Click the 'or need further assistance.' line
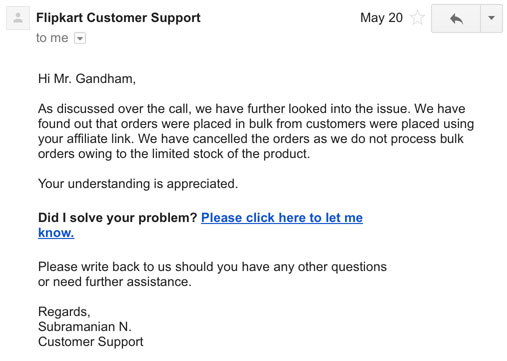The image size is (507, 361). pyautogui.click(x=115, y=282)
